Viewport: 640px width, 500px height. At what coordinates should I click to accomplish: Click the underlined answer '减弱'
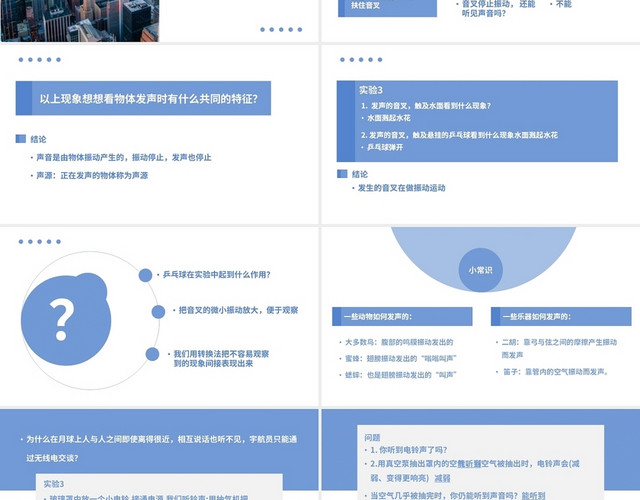pos(442,478)
